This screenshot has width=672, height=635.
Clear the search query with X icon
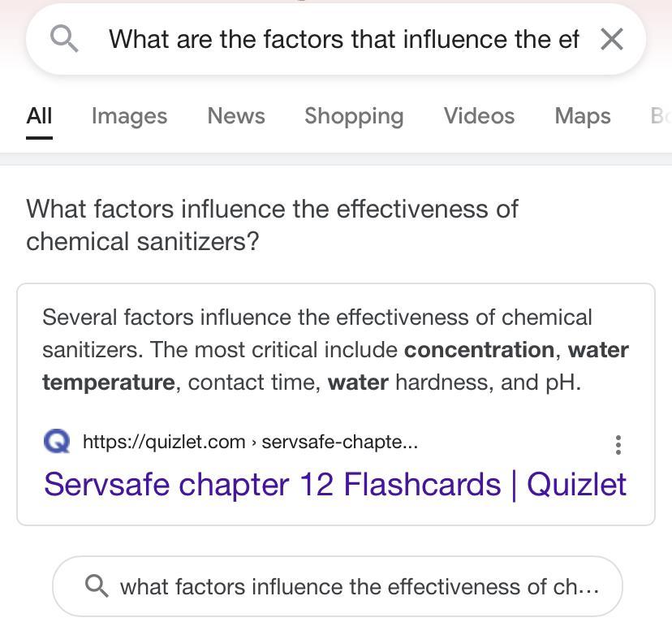pos(612,39)
